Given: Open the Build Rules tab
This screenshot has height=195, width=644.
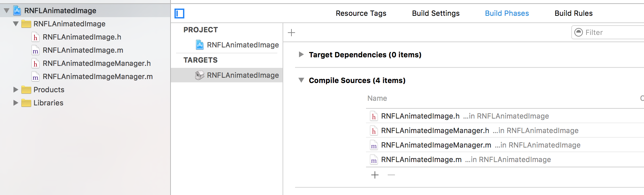Looking at the screenshot, I should point(573,14).
